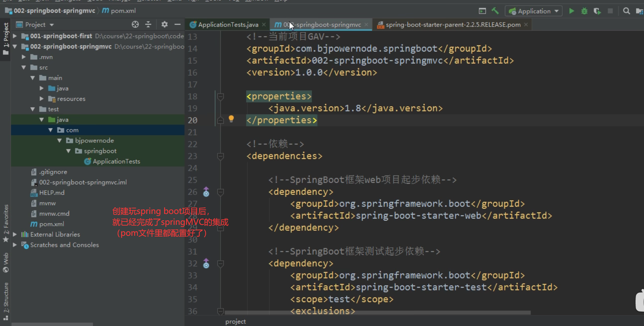Expand the main java folder
Image resolution: width=644 pixels, height=326 pixels.
click(x=42, y=88)
